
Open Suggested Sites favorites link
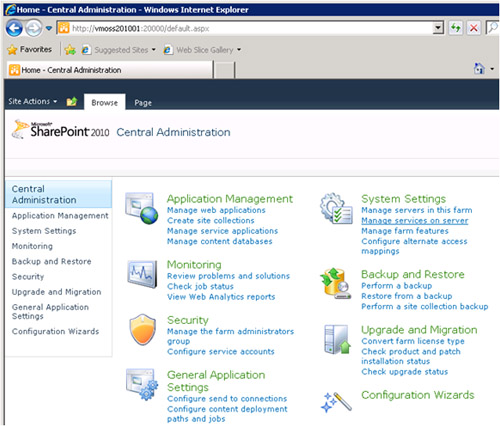tap(118, 50)
